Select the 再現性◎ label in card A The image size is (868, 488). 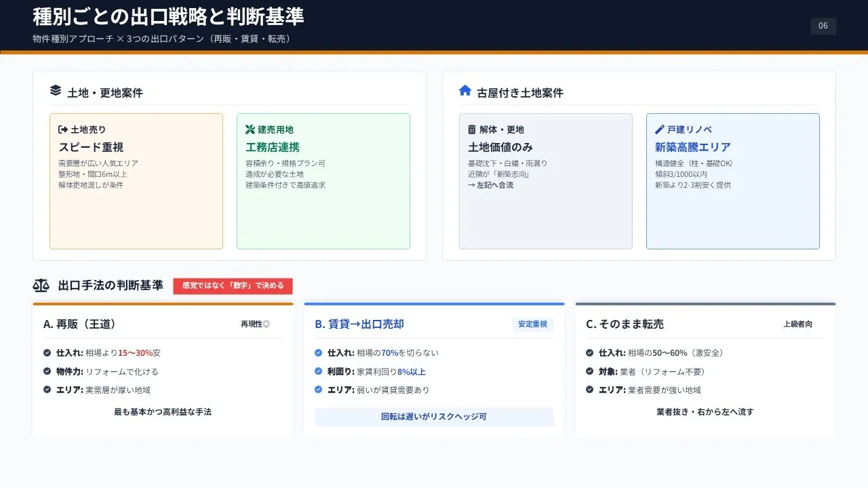pyautogui.click(x=255, y=325)
